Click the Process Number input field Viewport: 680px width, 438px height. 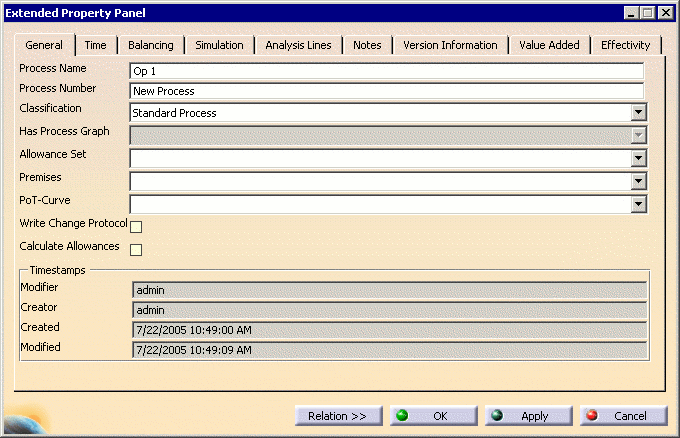click(386, 91)
